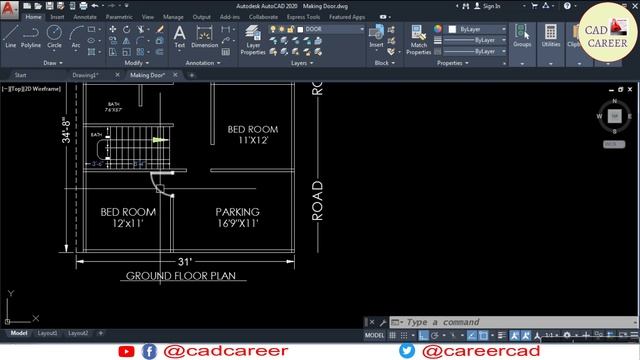Open the Annotate ribbon tab
The width and height of the screenshot is (640, 360).
click(x=85, y=17)
